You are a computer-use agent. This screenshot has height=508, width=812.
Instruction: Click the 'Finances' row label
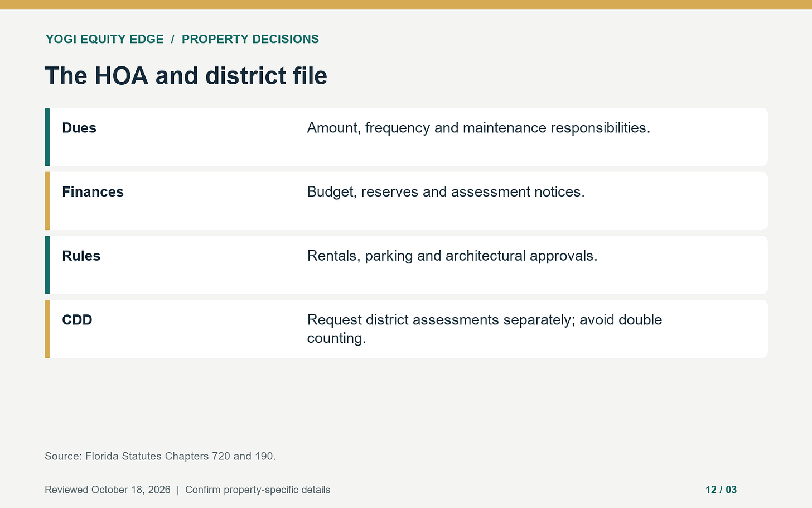[93, 192]
